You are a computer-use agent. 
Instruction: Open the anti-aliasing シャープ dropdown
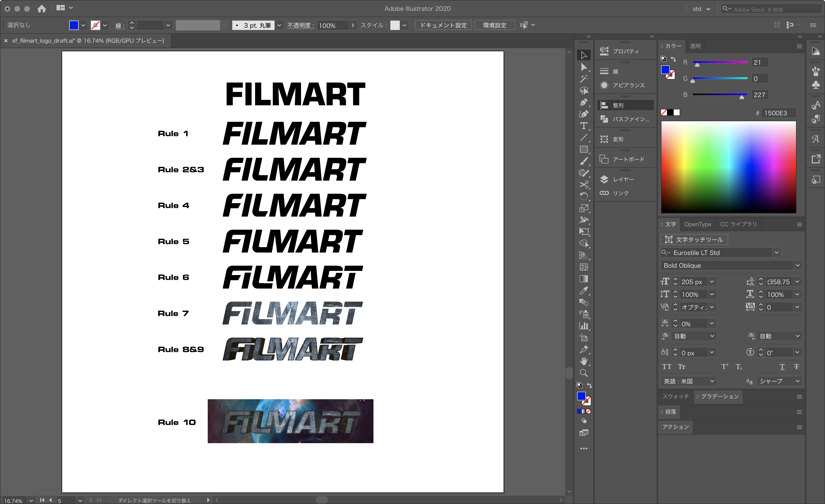click(x=779, y=381)
